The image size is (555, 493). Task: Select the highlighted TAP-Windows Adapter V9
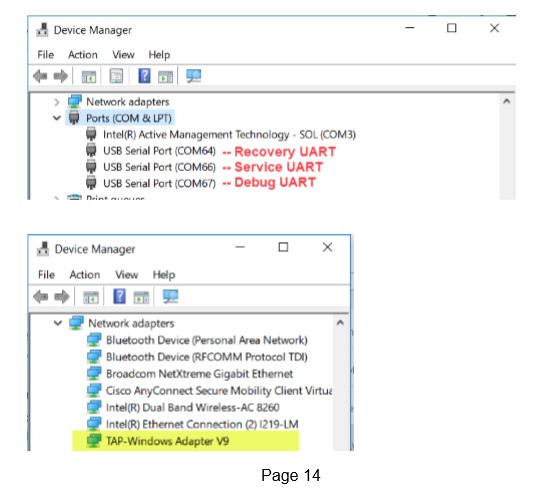click(167, 441)
